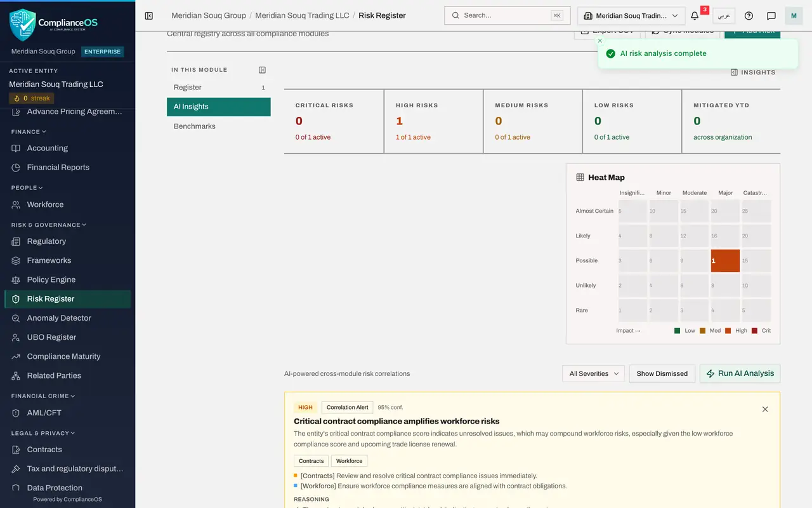Open the chat messages icon

coord(771,16)
